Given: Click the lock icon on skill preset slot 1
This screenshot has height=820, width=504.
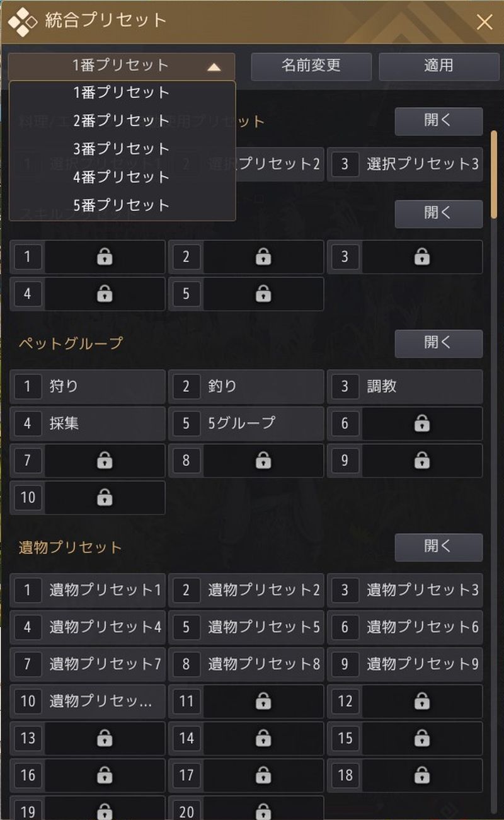Looking at the screenshot, I should pyautogui.click(x=105, y=257).
